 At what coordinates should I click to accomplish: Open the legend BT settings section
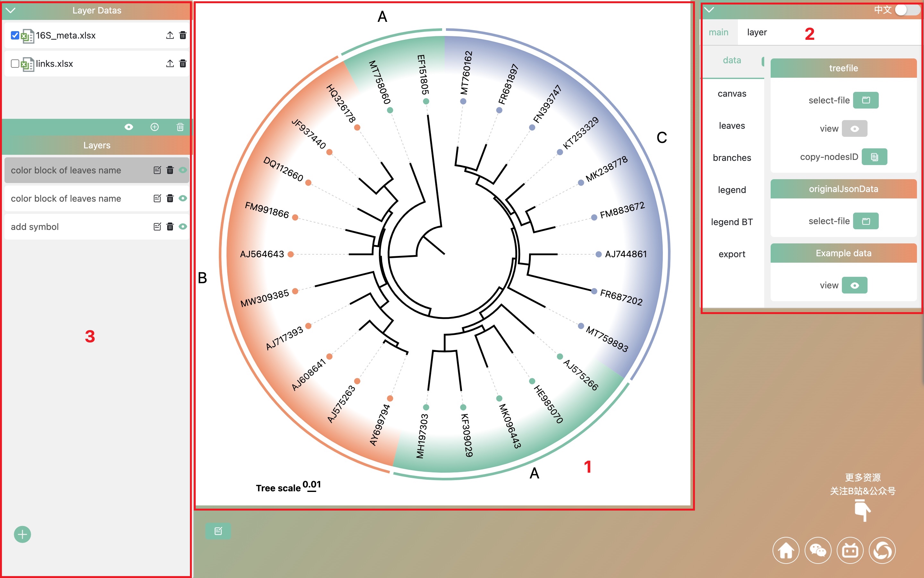732,222
